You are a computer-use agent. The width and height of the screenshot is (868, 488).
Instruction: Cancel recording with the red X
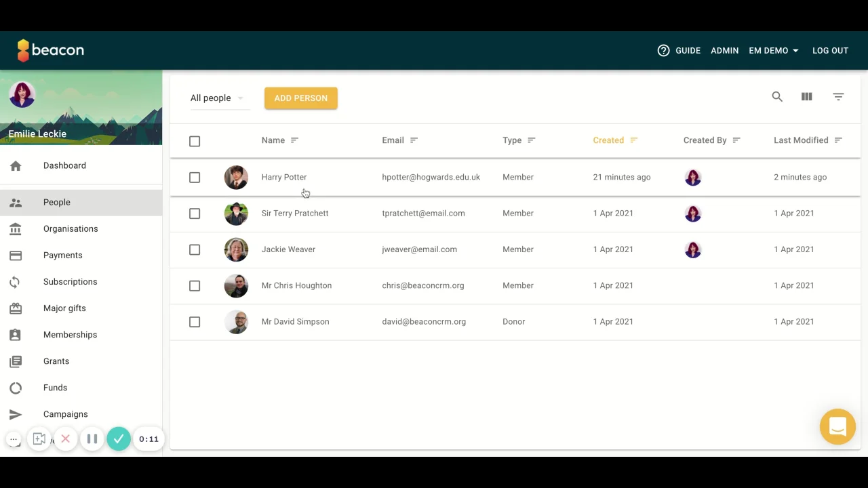[x=66, y=439]
